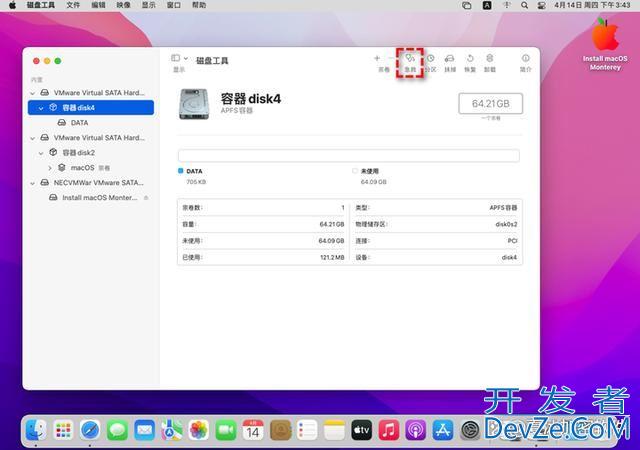
Task: Click the Spotlight search icon in menu bar
Action: click(524, 5)
